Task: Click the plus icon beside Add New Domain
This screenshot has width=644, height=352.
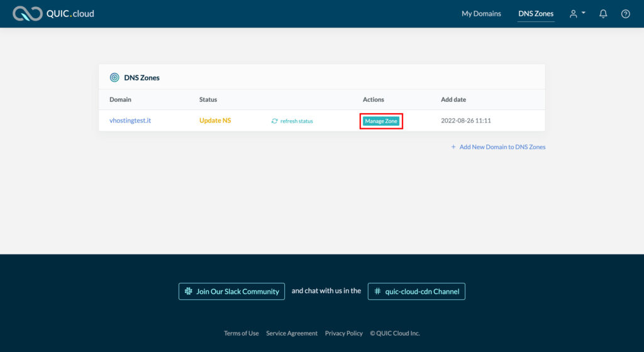Action: click(x=453, y=147)
